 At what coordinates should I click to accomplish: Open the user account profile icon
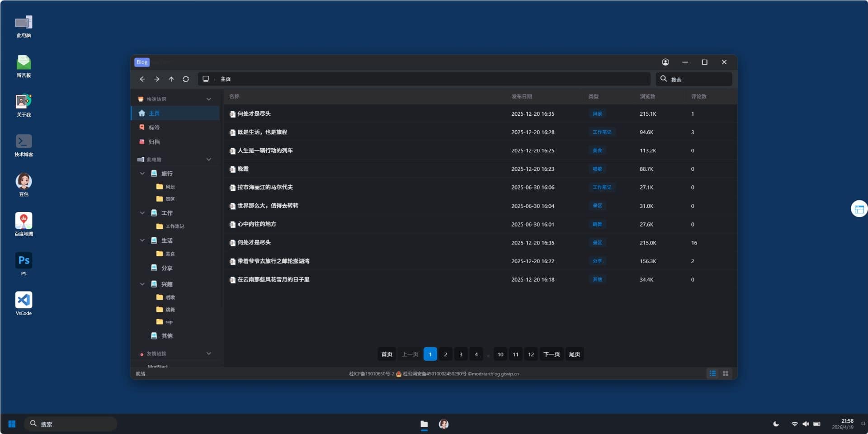(665, 62)
